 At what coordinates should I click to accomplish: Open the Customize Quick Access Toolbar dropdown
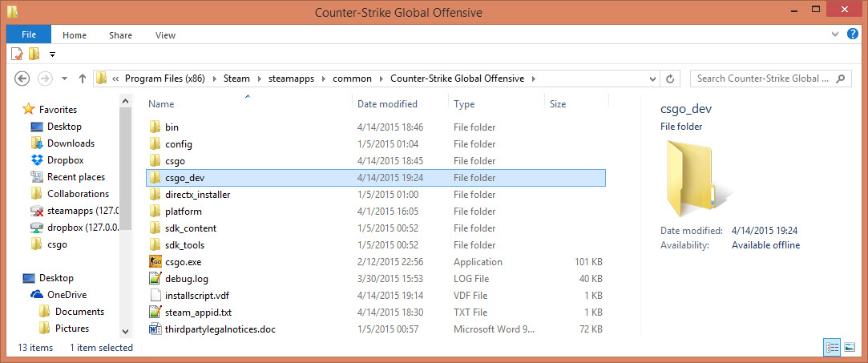(53, 54)
